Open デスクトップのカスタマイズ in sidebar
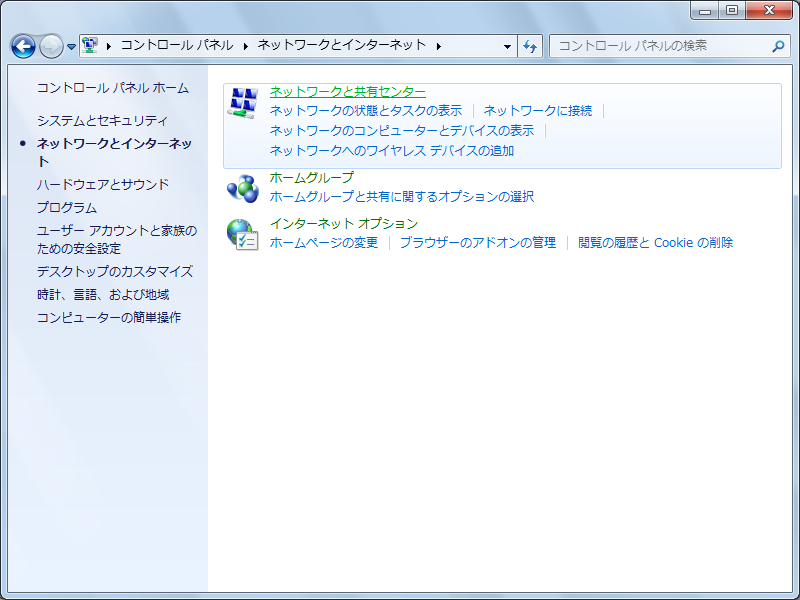The width and height of the screenshot is (800, 600). tap(115, 271)
